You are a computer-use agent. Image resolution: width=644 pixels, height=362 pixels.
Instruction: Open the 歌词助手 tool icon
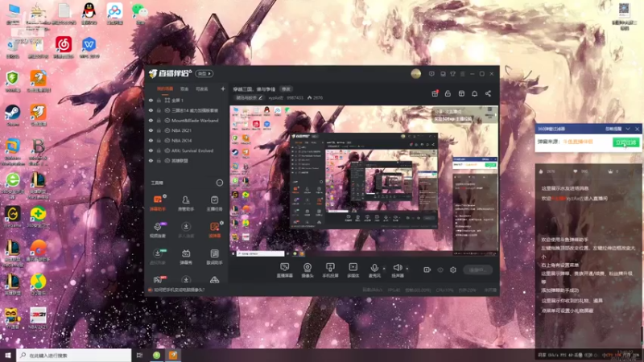coord(214,257)
